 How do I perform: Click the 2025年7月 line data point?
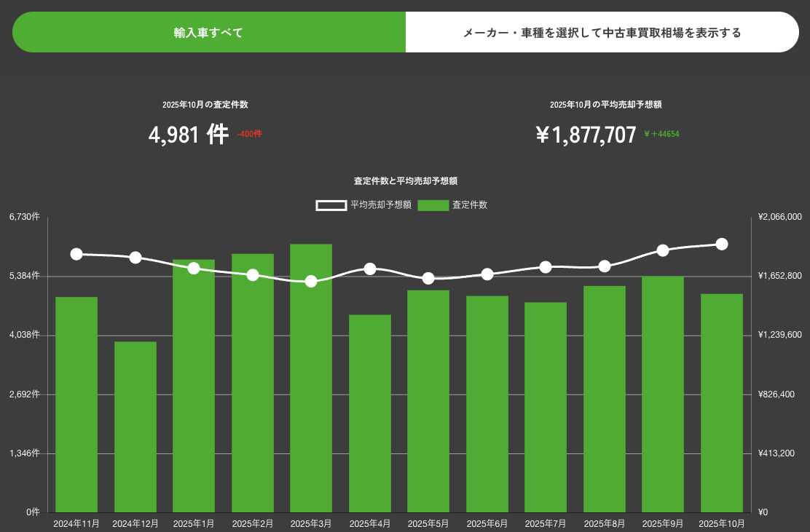pos(546,267)
